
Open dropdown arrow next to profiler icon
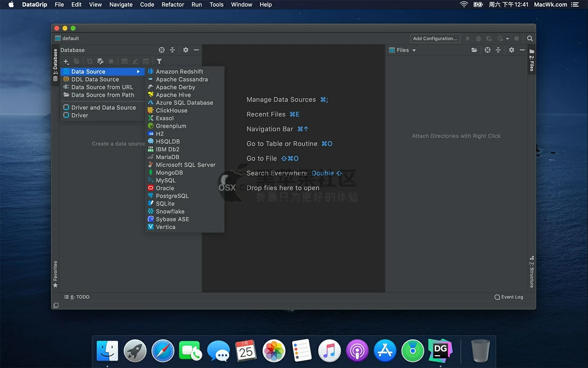pos(508,38)
